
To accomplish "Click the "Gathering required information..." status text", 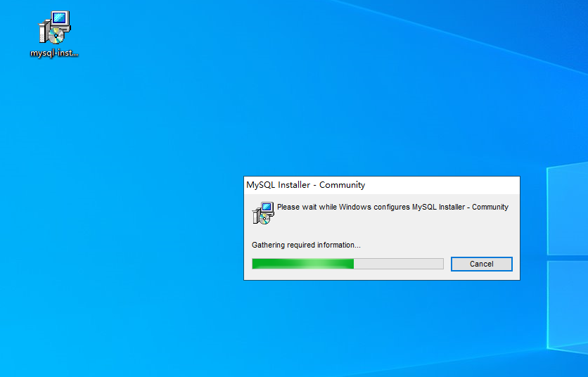I will point(306,245).
